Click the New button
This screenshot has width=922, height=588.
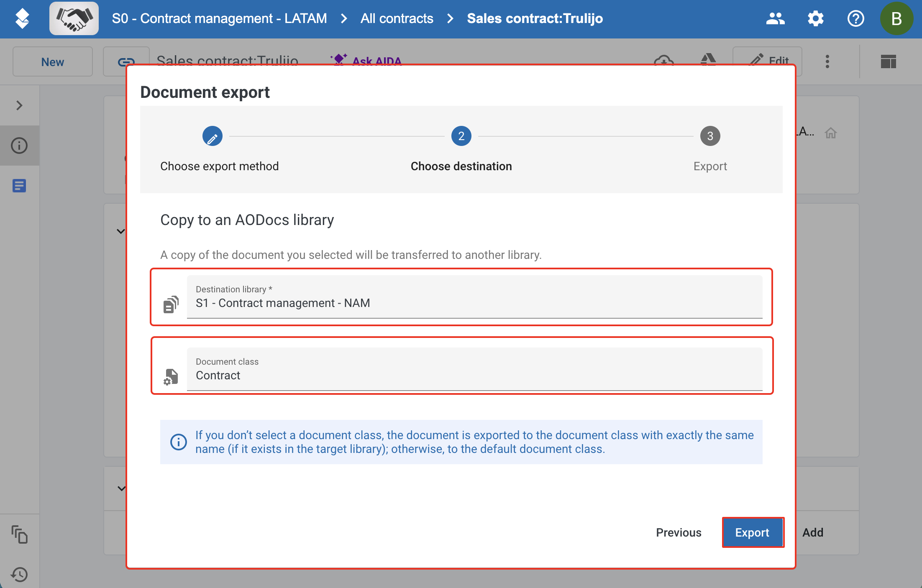53,61
